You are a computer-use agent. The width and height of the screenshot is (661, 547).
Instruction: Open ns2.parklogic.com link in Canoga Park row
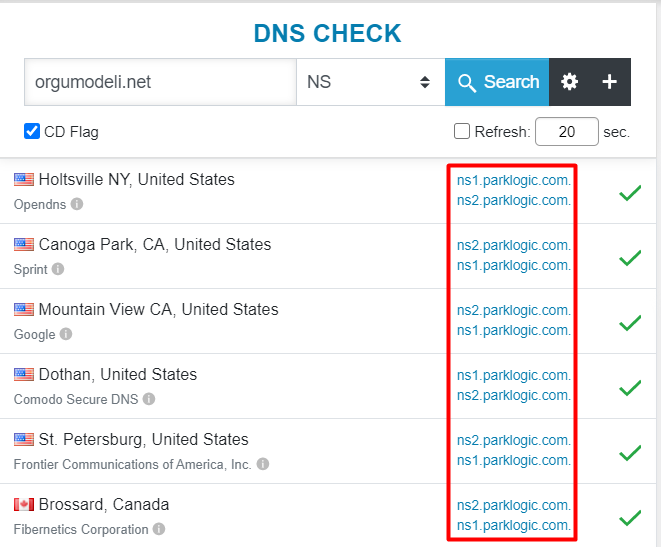[x=514, y=245]
